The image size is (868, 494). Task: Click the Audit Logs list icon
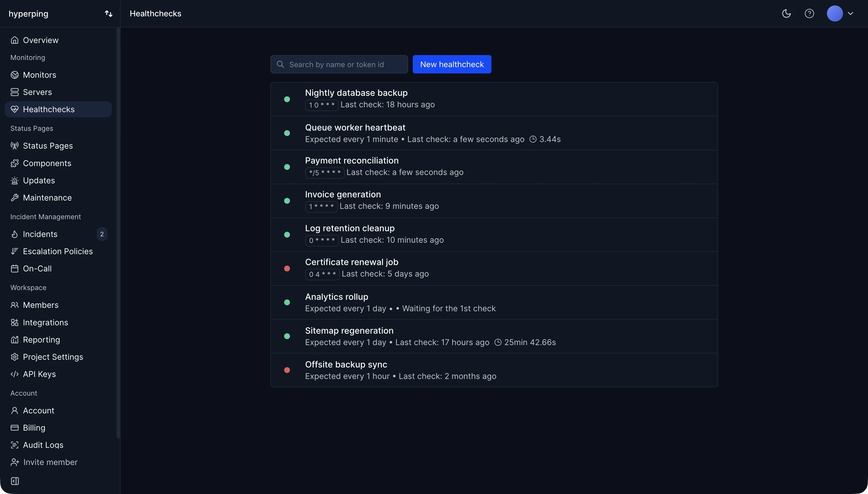[15, 445]
